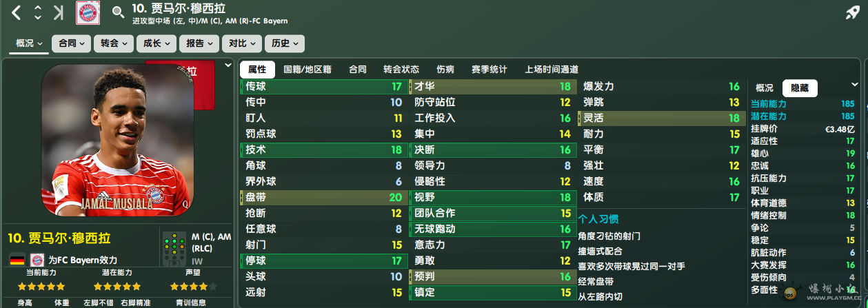The height and width of the screenshot is (308, 868).
Task: Click the pitch position diagram icon
Action: (x=175, y=249)
